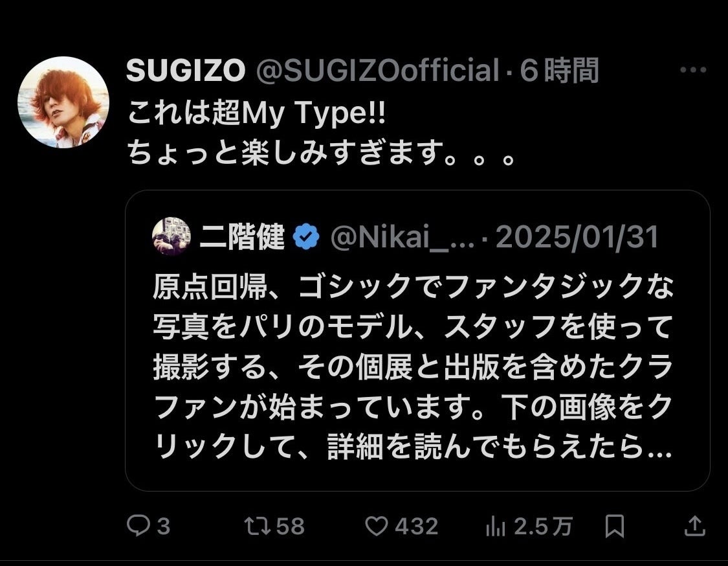Image resolution: width=728 pixels, height=566 pixels.
Task: Click the blue verified badge next to 二階健
Action: [x=306, y=238]
